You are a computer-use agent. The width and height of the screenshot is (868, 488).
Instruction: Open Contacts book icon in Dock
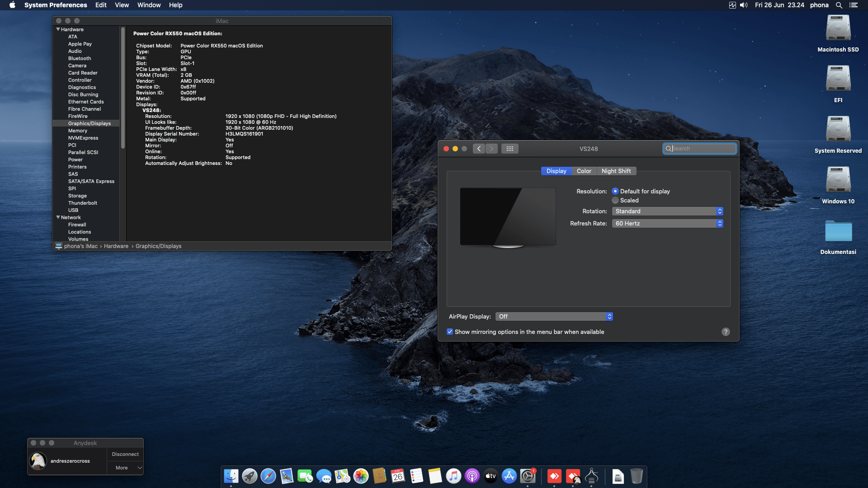[379, 476]
